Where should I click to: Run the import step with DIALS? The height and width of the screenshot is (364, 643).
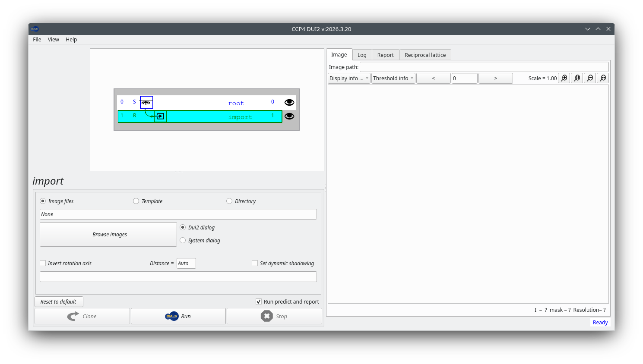tap(178, 316)
